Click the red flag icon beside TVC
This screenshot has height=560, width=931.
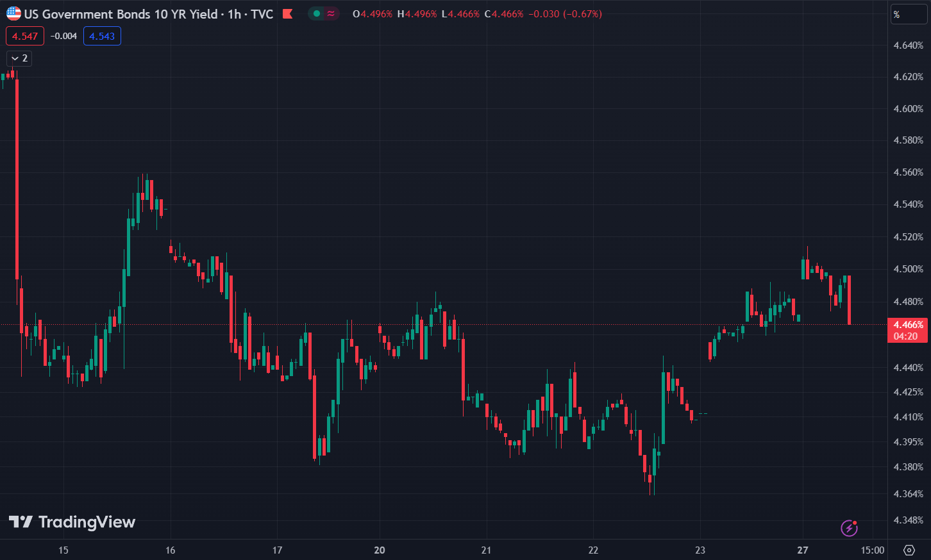click(x=288, y=13)
